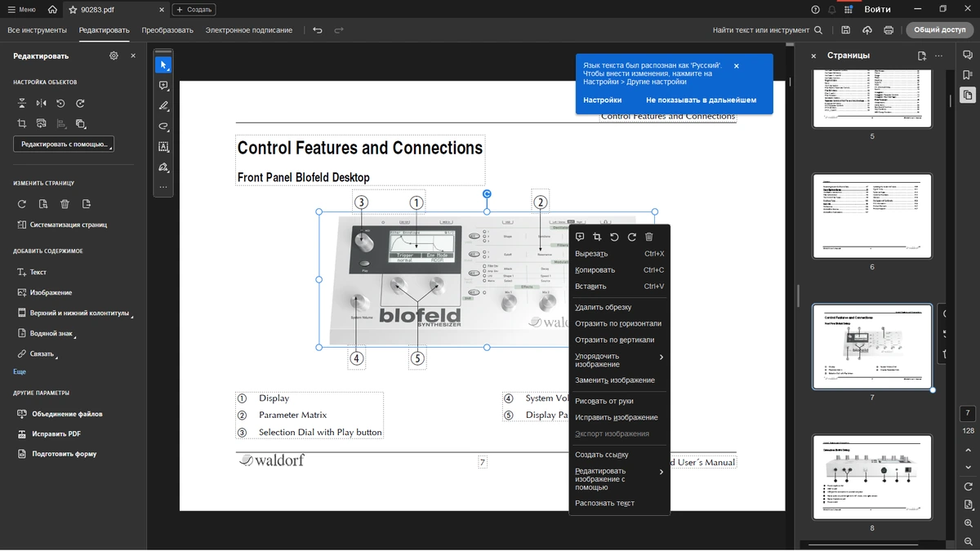Screen dimensions: 980x551
Task: Click extract page icon under Изменить страницу
Action: click(x=43, y=204)
